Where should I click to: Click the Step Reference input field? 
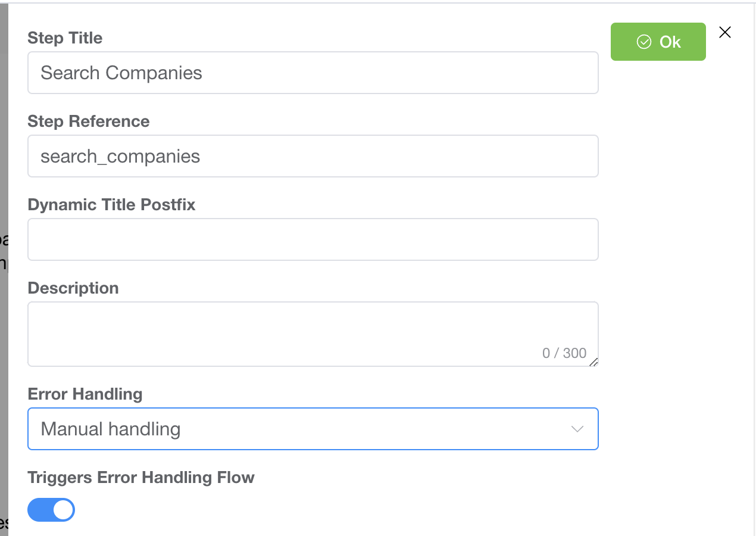click(x=313, y=156)
